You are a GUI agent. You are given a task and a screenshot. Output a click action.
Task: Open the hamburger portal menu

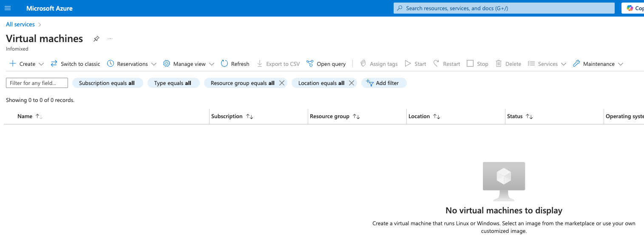(8, 8)
